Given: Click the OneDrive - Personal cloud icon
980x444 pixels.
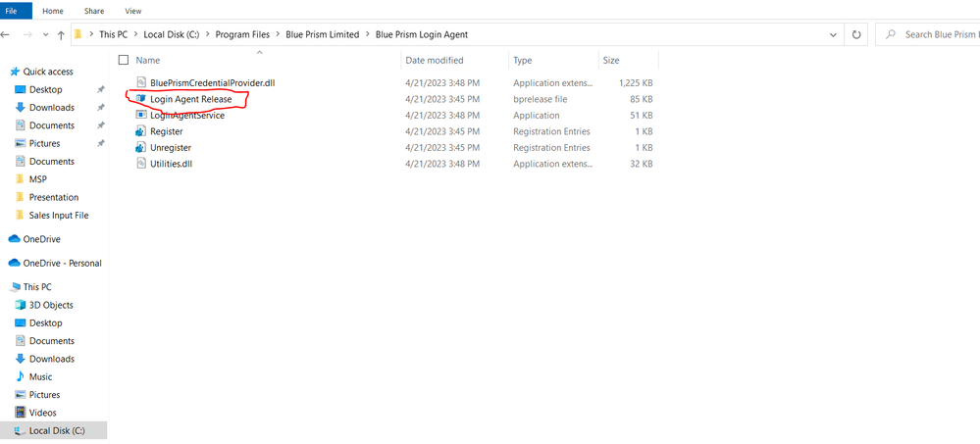Looking at the screenshot, I should [x=14, y=263].
